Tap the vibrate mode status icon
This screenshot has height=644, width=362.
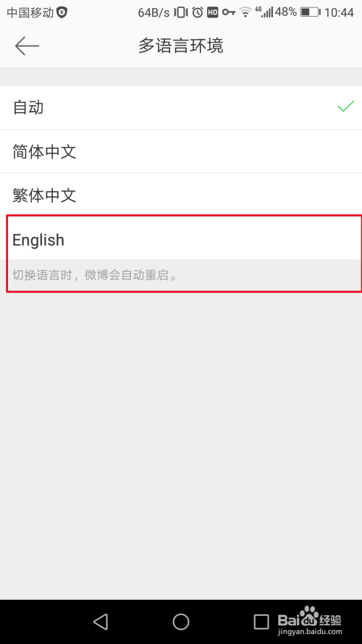tap(180, 12)
